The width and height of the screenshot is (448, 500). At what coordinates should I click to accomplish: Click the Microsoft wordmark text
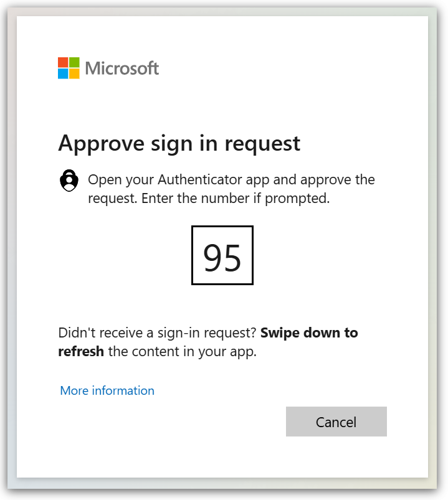point(122,68)
